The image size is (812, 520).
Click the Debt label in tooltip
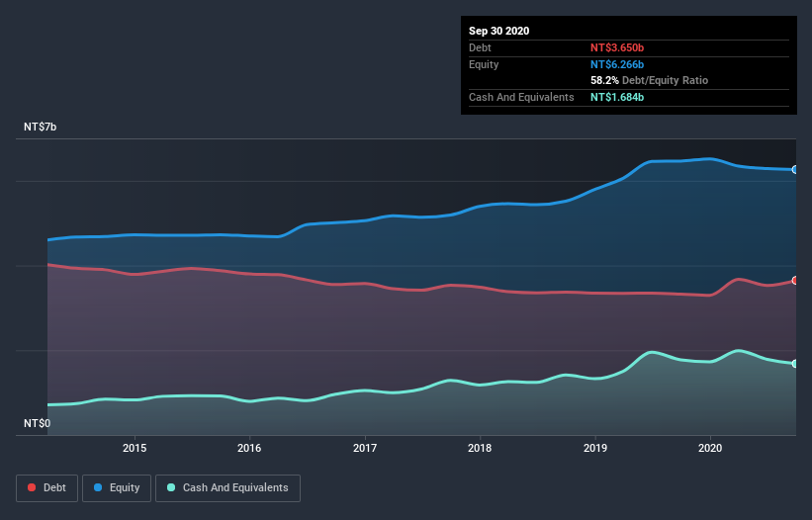coord(480,47)
